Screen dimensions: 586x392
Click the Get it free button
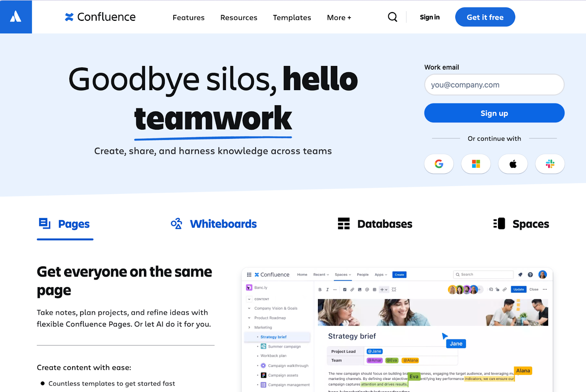[x=485, y=17]
